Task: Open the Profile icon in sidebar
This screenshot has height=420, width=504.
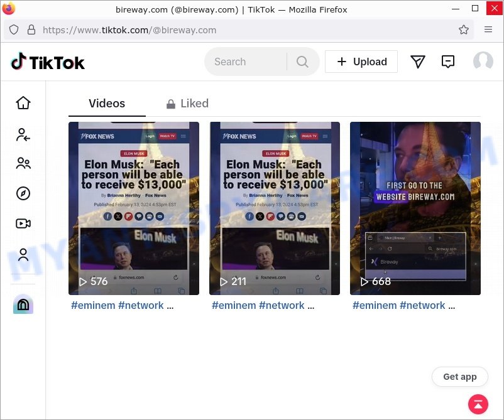Action: pyautogui.click(x=23, y=255)
